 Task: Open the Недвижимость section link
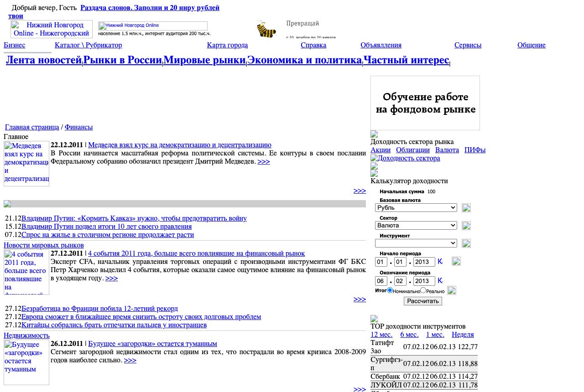click(x=26, y=335)
